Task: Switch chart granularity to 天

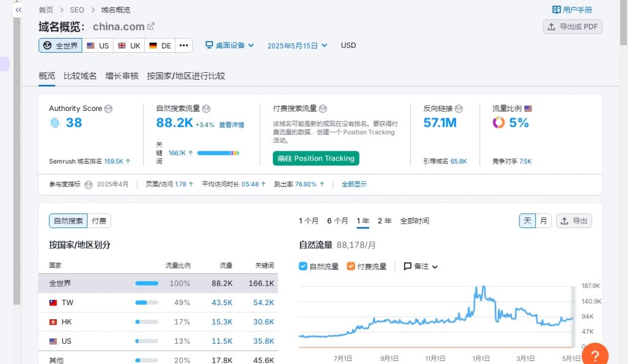Action: [527, 221]
